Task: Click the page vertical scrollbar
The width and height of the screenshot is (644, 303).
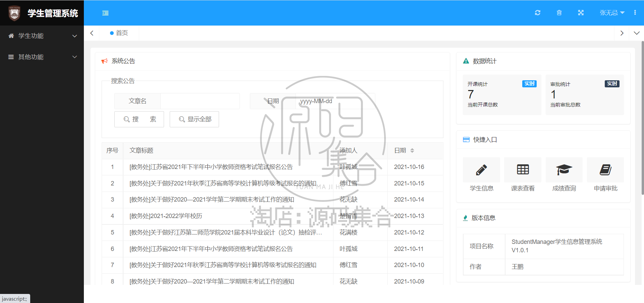Action: pyautogui.click(x=642, y=118)
